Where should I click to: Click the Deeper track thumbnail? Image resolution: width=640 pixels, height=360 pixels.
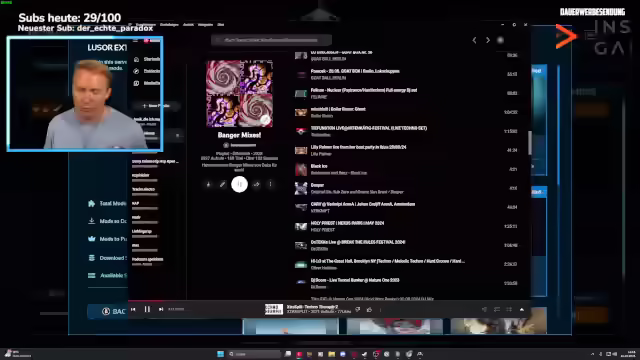pos(301,188)
